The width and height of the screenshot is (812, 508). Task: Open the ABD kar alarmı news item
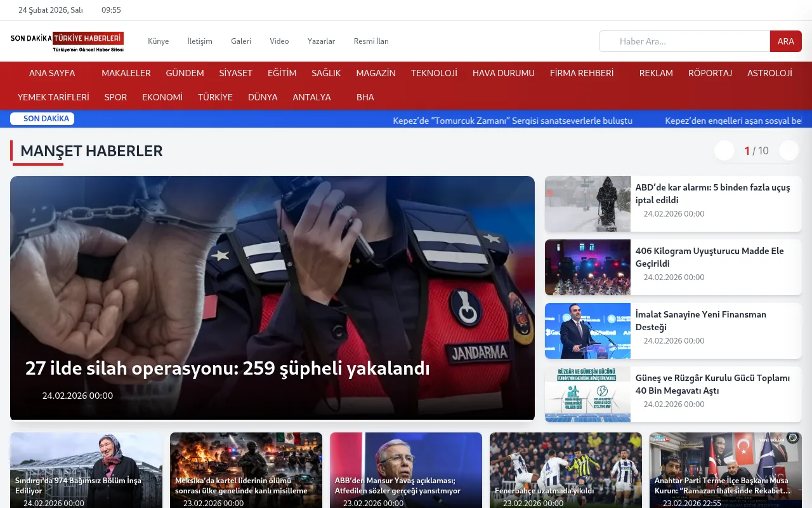tap(713, 194)
